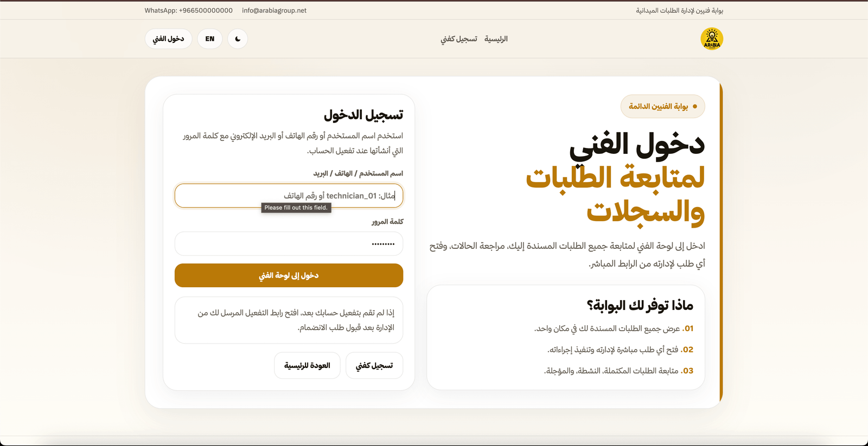
Task: Click the info@arabiagroup.net email text
Action: point(274,10)
